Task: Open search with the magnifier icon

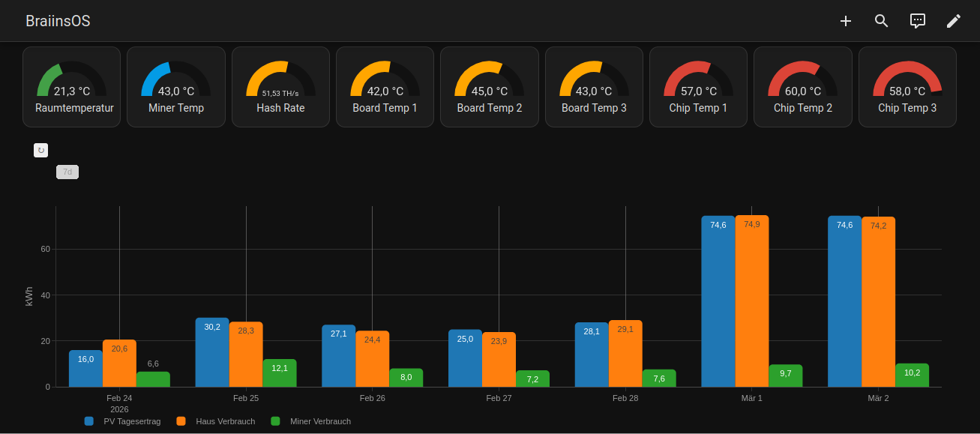Action: click(881, 21)
